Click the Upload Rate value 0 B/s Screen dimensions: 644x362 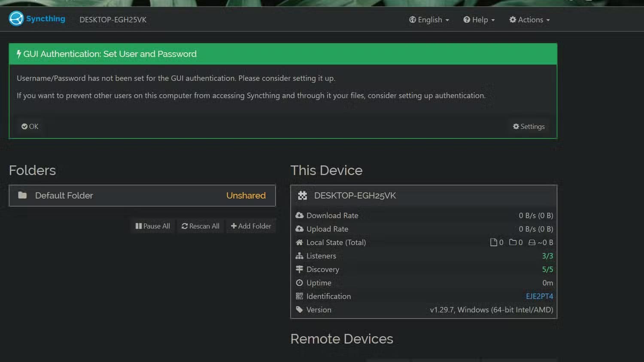click(x=536, y=229)
